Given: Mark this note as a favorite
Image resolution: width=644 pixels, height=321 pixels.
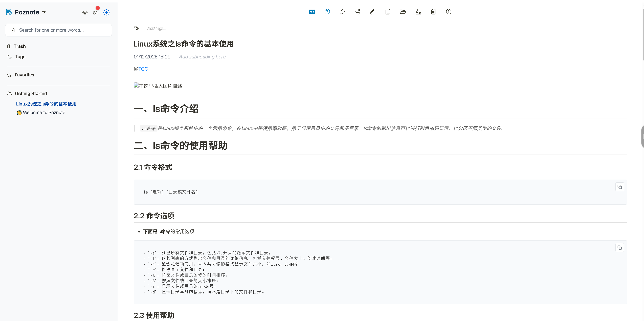Looking at the screenshot, I should tap(342, 12).
